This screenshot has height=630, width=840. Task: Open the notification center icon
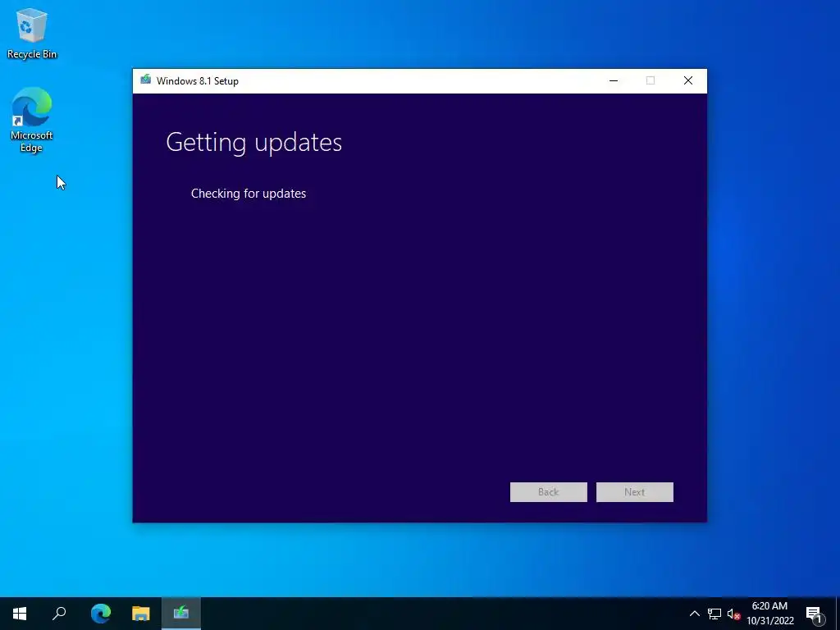tap(814, 614)
